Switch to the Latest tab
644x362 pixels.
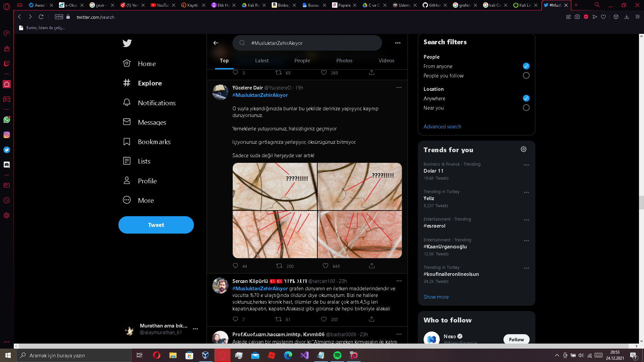coord(262,60)
